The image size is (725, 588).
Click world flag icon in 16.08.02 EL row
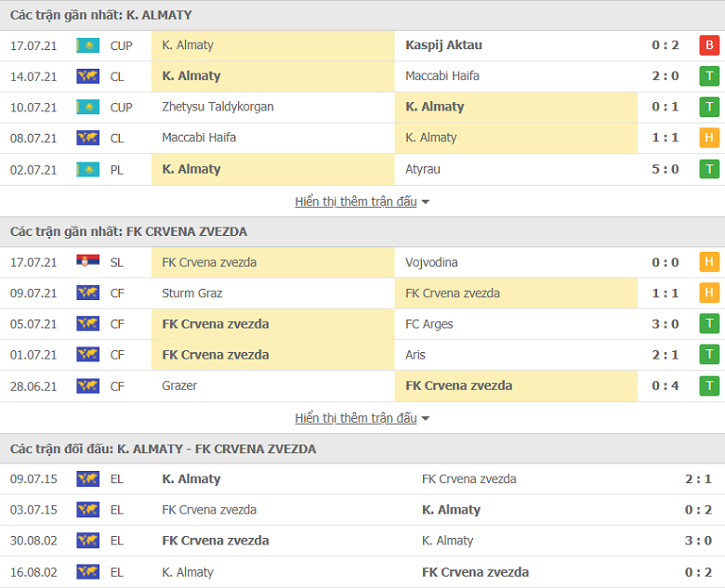(x=88, y=572)
